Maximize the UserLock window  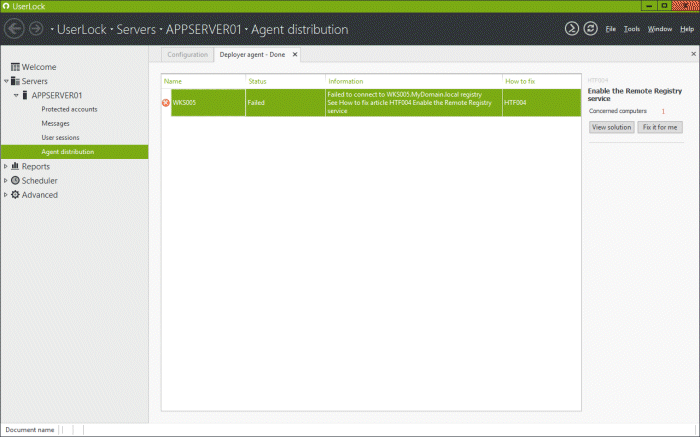(664, 6)
